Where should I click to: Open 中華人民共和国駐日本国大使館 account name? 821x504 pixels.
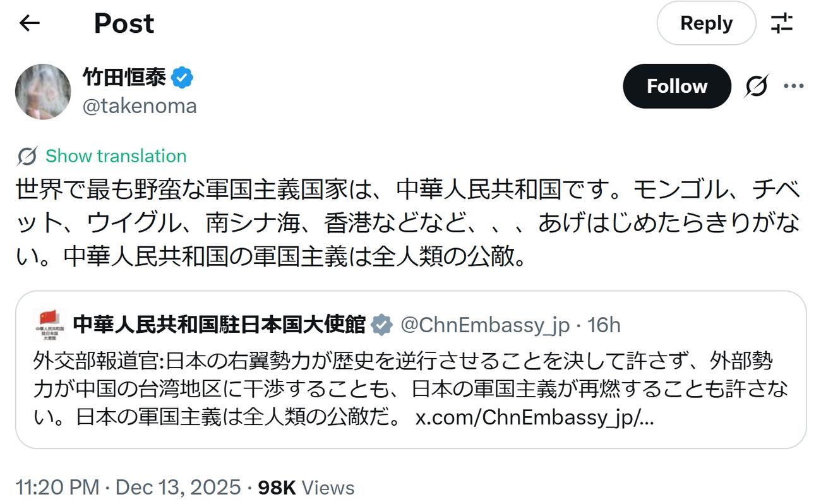tap(219, 325)
